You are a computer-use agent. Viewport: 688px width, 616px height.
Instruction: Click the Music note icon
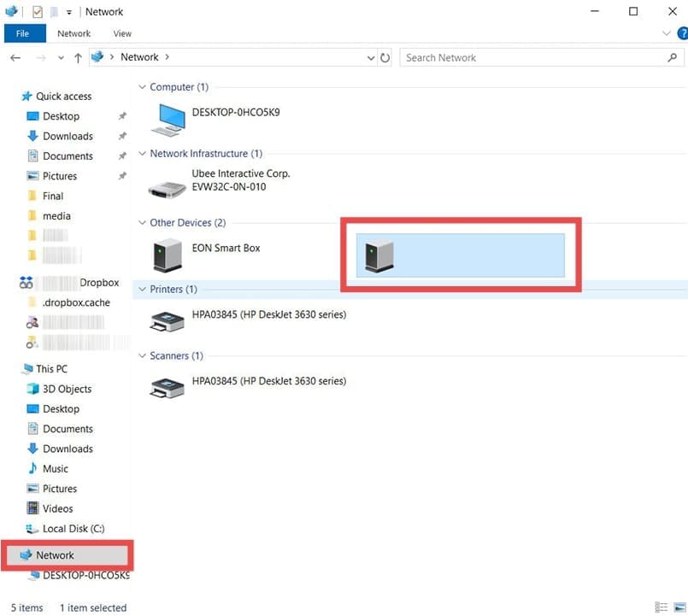tap(32, 468)
